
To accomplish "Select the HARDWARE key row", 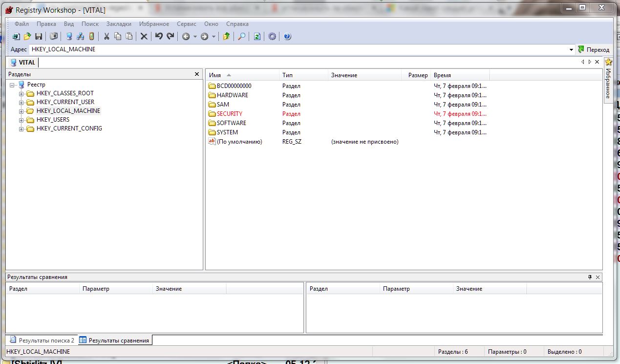I will (x=348, y=95).
